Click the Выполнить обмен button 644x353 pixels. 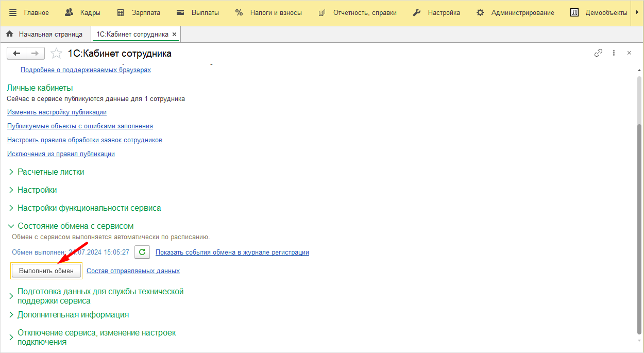tap(46, 271)
